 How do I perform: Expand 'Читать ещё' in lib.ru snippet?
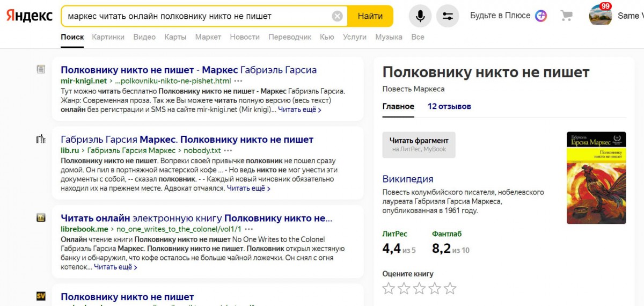tap(248, 188)
